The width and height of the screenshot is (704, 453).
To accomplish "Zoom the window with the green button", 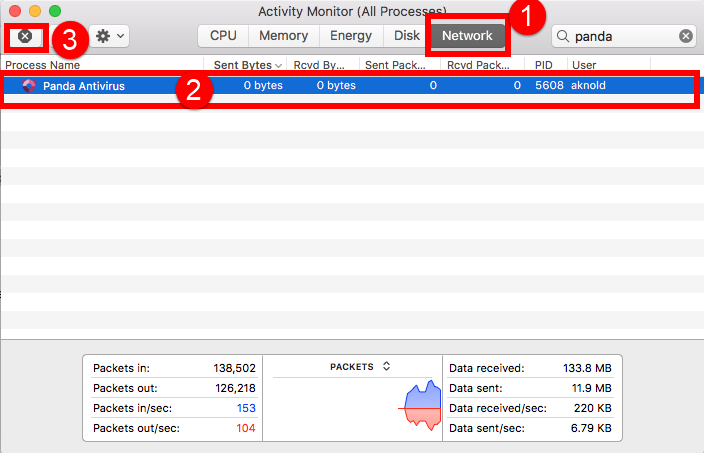I will tap(55, 11).
